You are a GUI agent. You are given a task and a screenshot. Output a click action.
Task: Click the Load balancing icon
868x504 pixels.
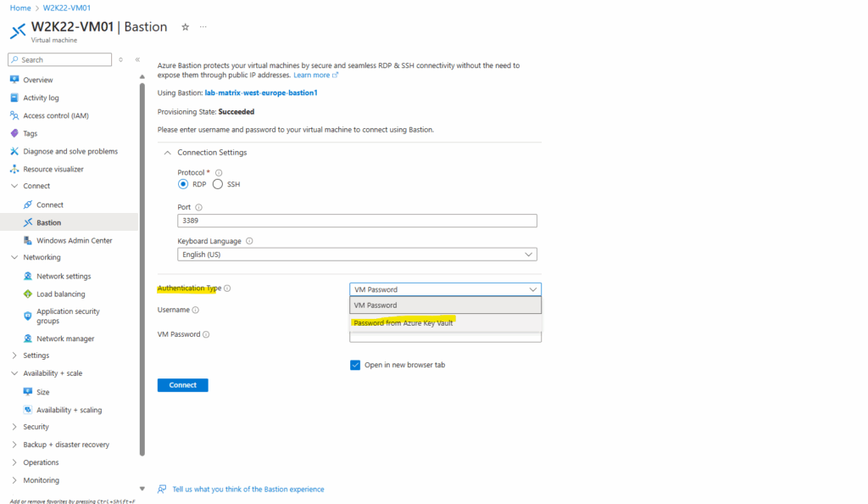coord(28,294)
